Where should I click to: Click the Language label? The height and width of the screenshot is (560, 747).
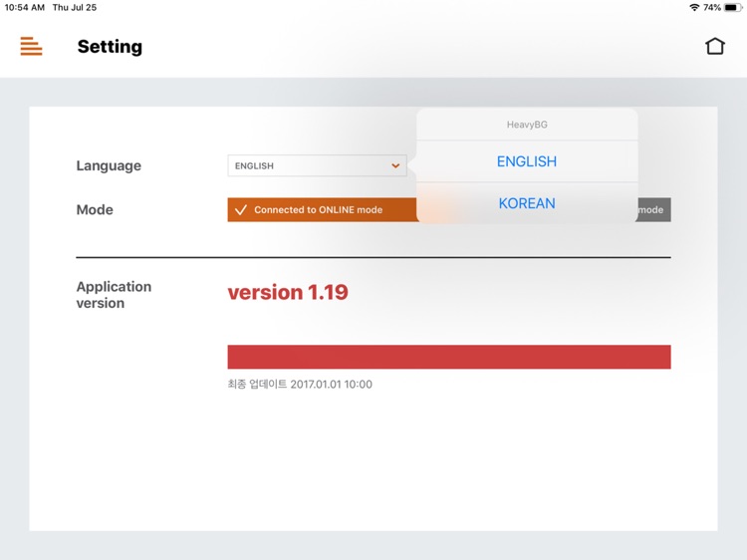click(x=109, y=165)
